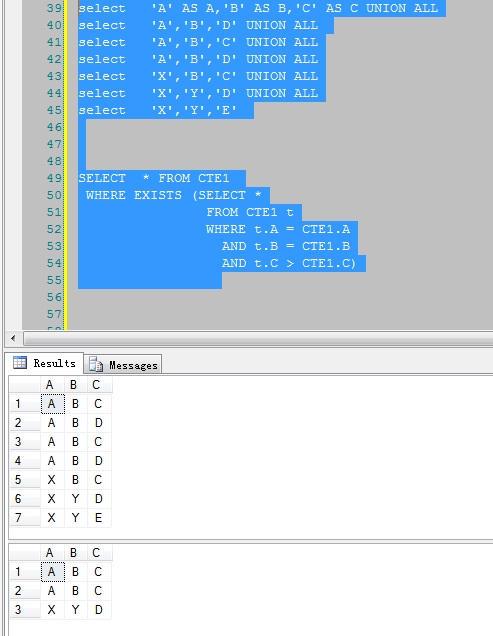The height and width of the screenshot is (636, 493).
Task: Select row 5 header in first result grid
Action: tap(25, 480)
